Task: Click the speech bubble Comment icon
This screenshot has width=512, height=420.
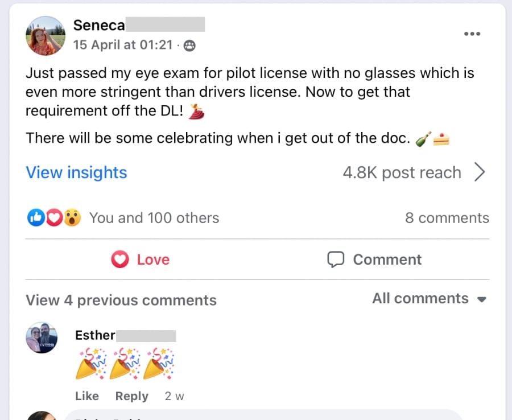Action: [x=336, y=260]
